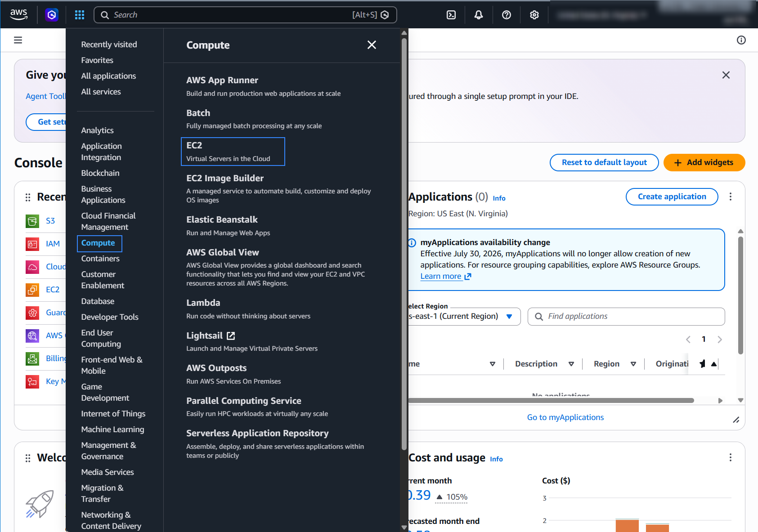Viewport: 758px width, 532px height.
Task: Open the help question mark icon
Action: point(507,15)
